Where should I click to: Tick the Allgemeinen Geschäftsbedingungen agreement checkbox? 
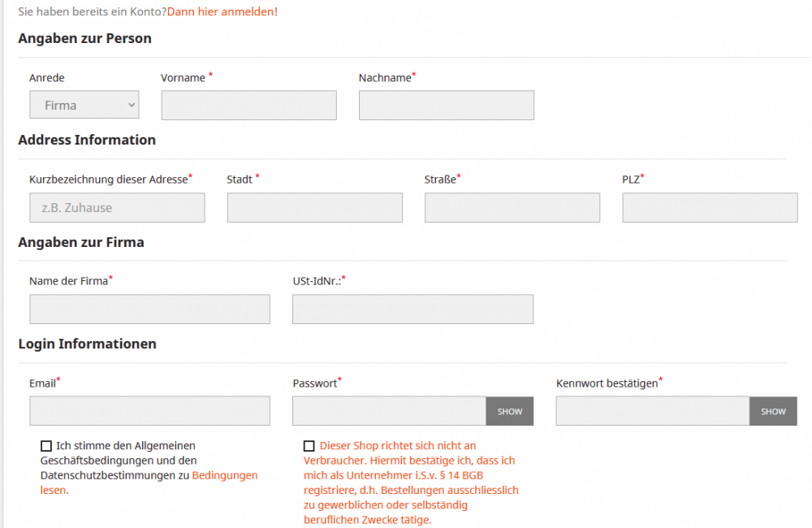pyautogui.click(x=46, y=446)
